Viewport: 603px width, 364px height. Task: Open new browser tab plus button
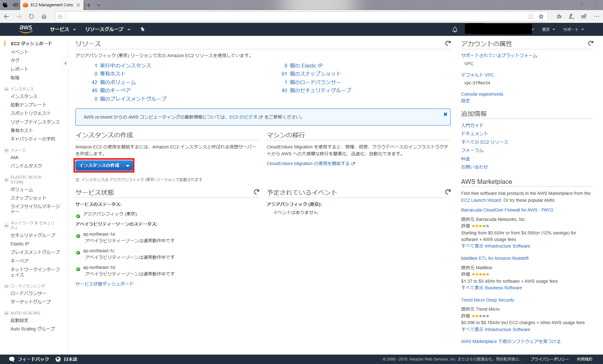(89, 5)
